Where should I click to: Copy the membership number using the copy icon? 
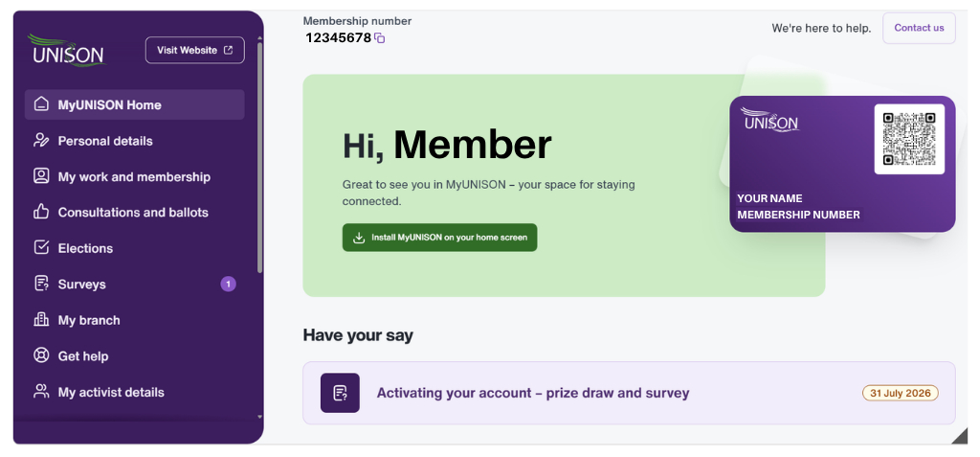379,38
